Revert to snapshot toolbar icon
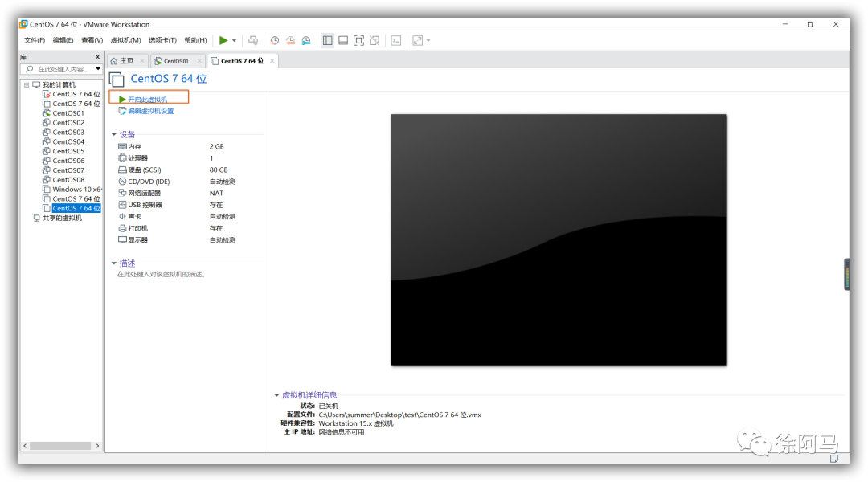Image resolution: width=868 pixels, height=482 pixels. (290, 40)
